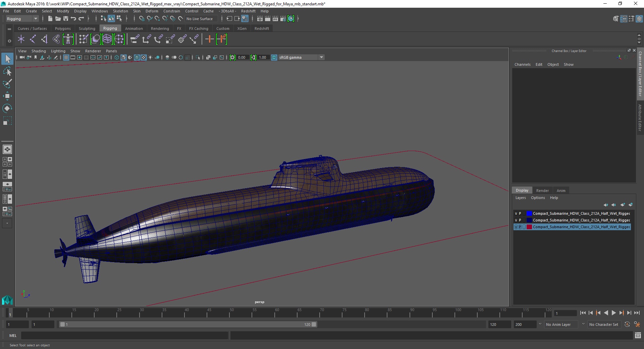Click move layer up icon
This screenshot has height=349, width=644.
pos(606,205)
